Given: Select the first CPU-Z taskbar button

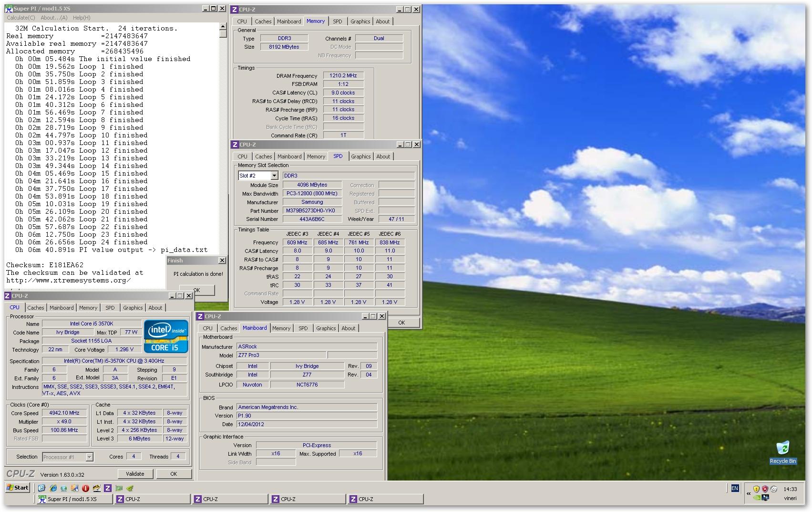Looking at the screenshot, I should coord(153,499).
